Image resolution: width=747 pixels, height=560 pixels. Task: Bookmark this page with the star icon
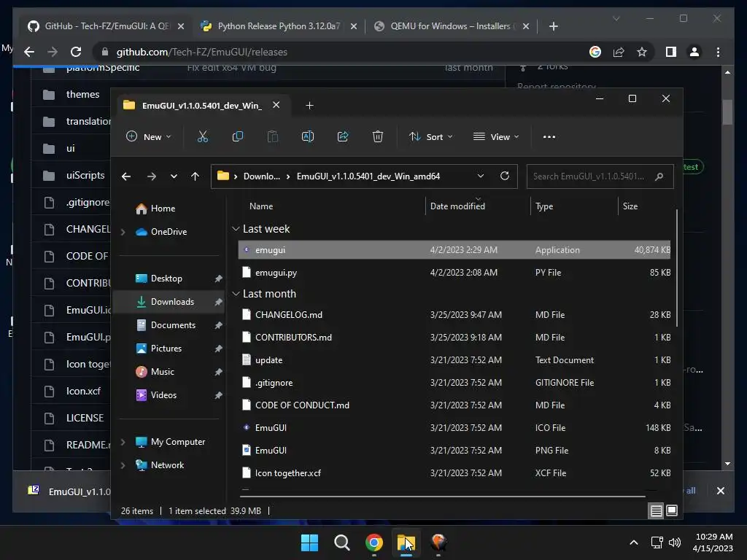pyautogui.click(x=642, y=52)
